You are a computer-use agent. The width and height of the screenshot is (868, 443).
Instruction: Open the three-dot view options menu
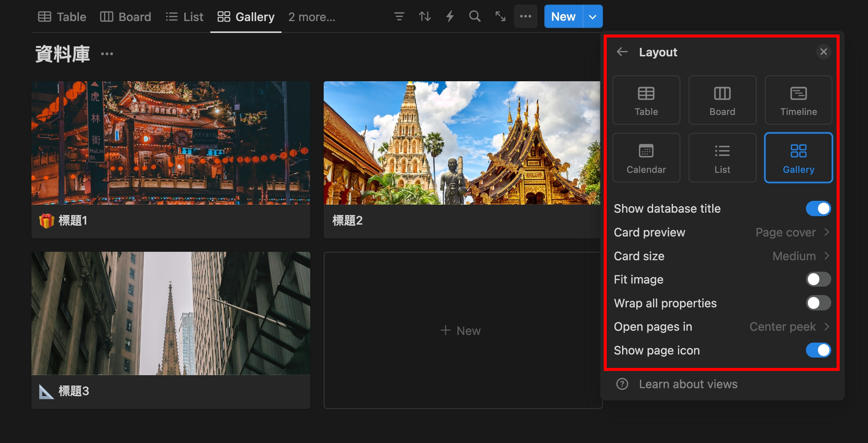click(x=526, y=16)
